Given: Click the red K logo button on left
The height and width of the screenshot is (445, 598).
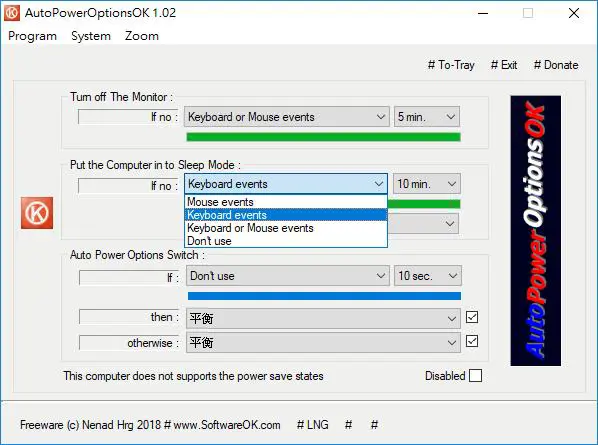Looking at the screenshot, I should [x=37, y=213].
